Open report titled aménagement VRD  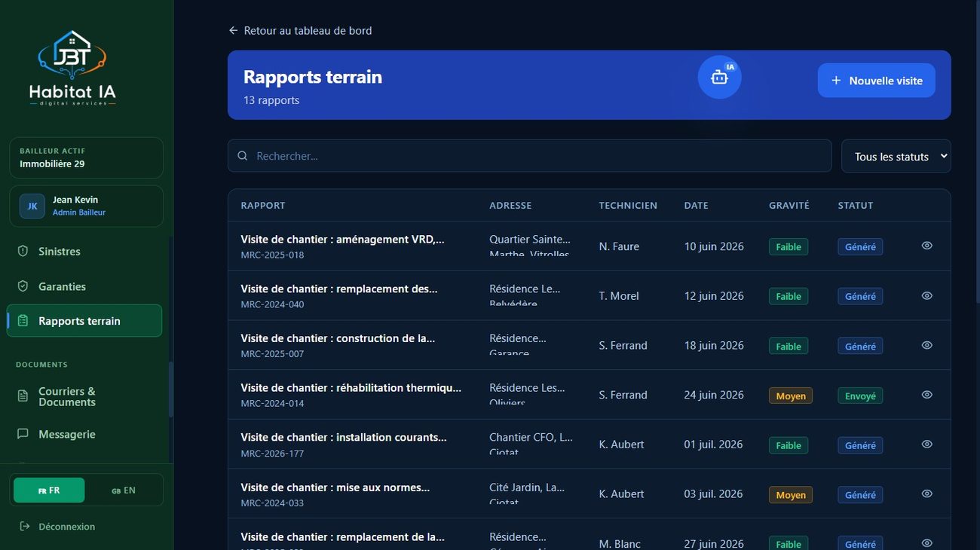pos(342,240)
